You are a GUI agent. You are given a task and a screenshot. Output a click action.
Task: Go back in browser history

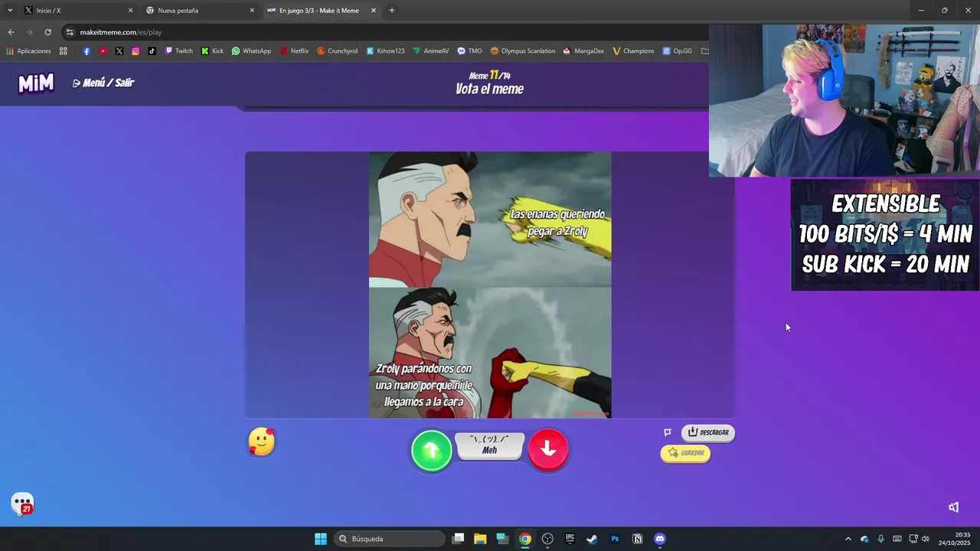[x=11, y=32]
